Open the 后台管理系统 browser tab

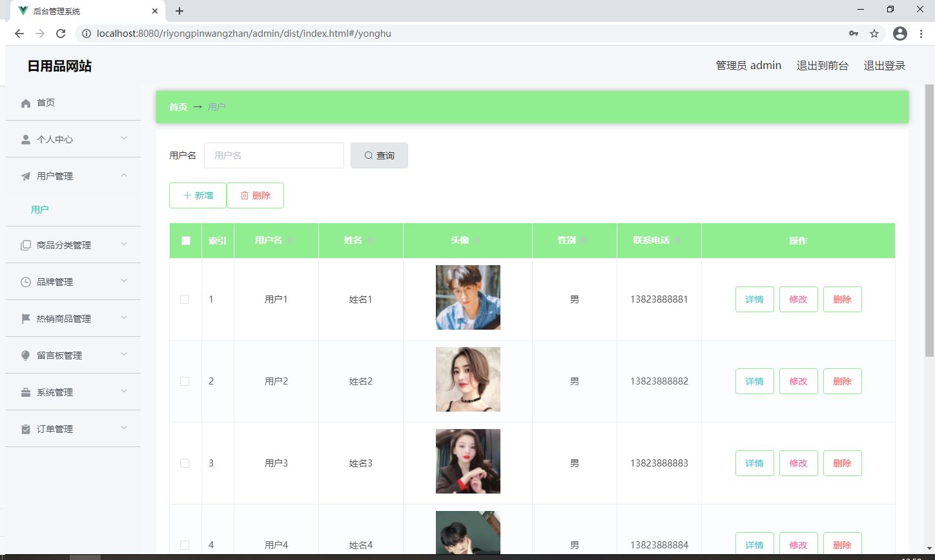(87, 11)
